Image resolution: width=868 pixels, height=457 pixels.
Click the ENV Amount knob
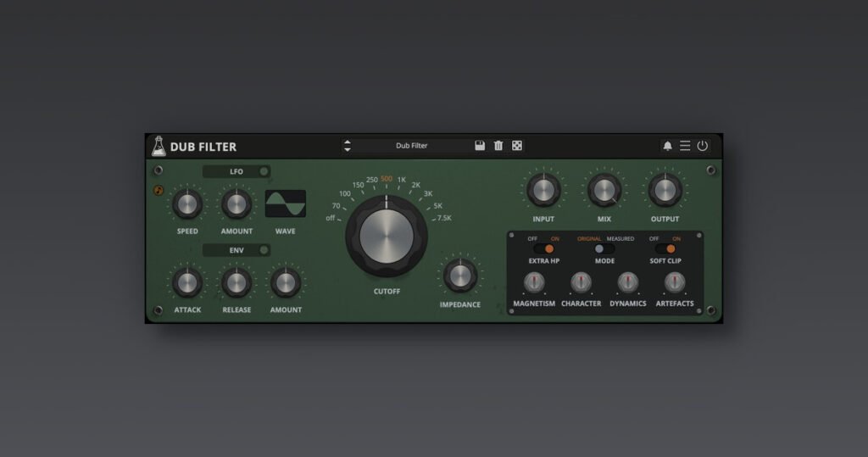pyautogui.click(x=286, y=282)
